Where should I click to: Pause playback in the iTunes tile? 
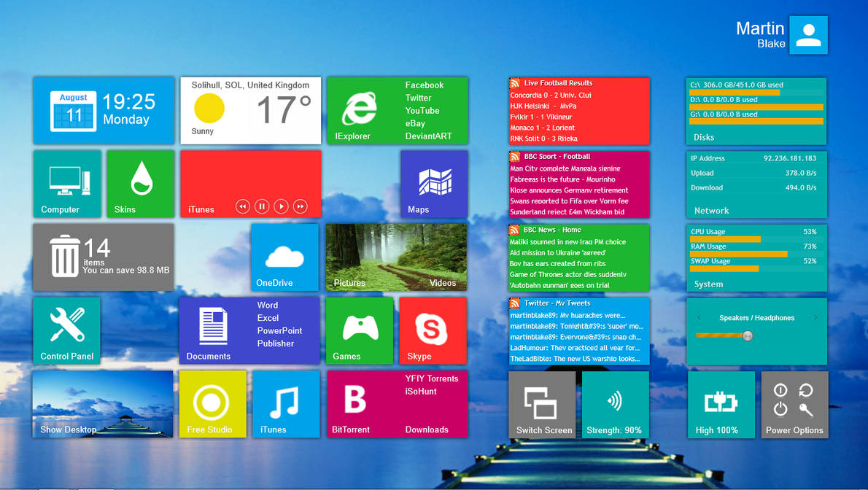pos(262,206)
